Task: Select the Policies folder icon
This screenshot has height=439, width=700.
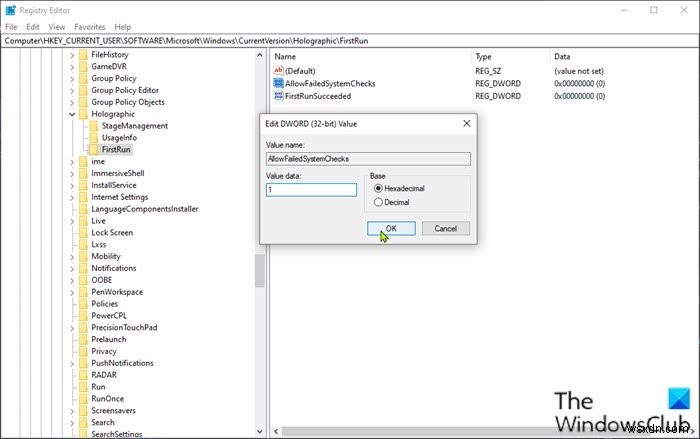Action: coord(83,304)
